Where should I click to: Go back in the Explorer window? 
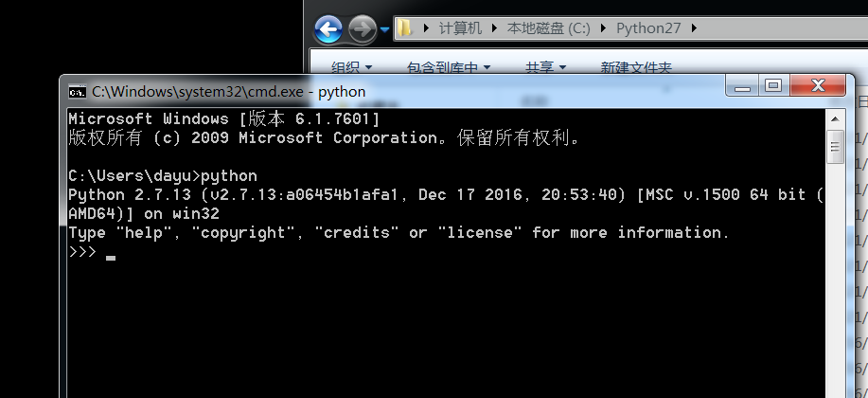pyautogui.click(x=328, y=28)
